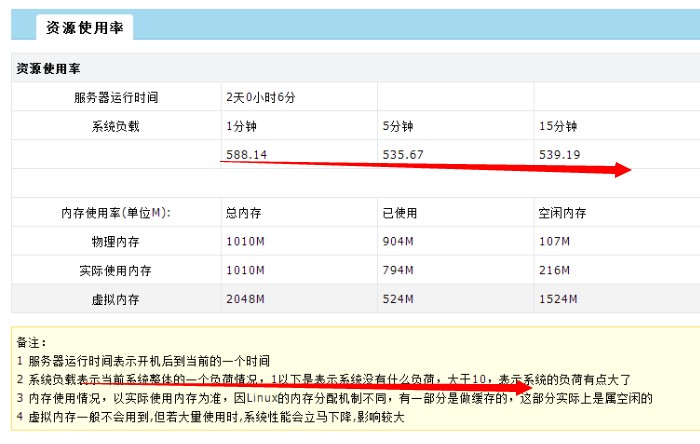Click the 已使用 column header
Image resolution: width=700 pixels, height=444 pixels.
coord(400,213)
